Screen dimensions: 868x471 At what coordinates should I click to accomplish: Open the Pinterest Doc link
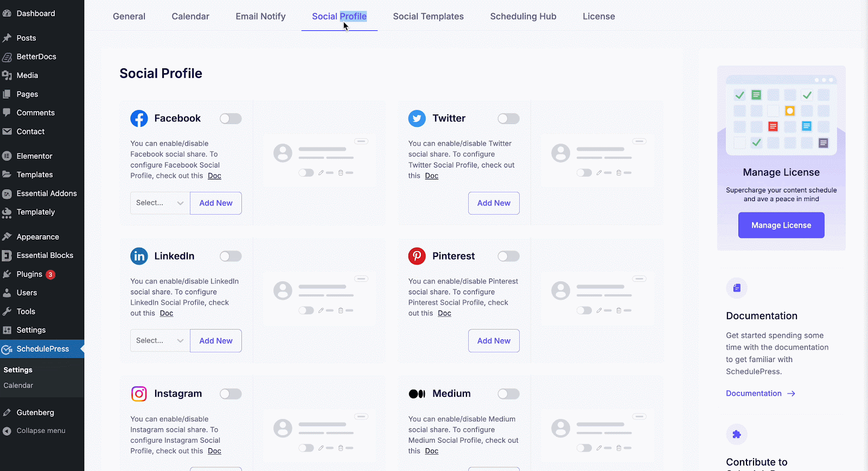444,313
